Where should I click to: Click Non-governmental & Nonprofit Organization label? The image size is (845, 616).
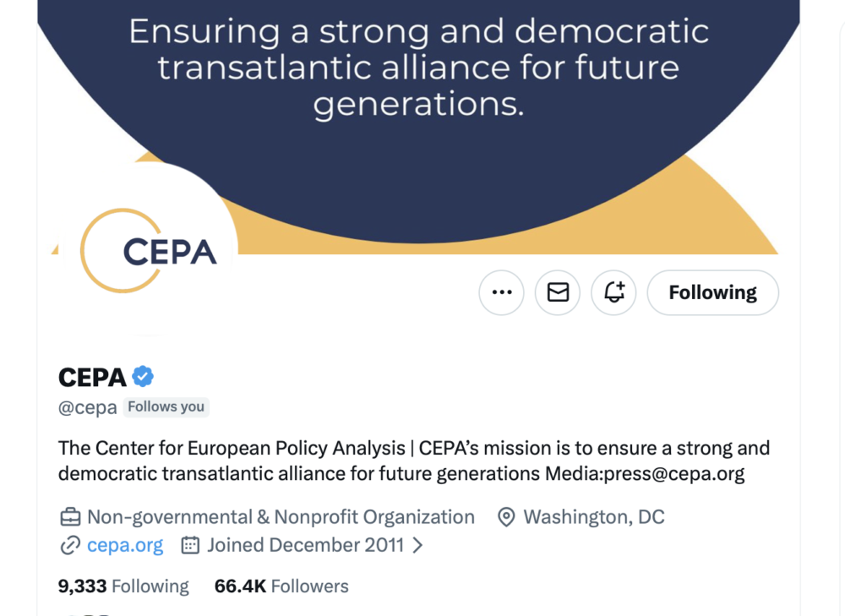pyautogui.click(x=281, y=516)
